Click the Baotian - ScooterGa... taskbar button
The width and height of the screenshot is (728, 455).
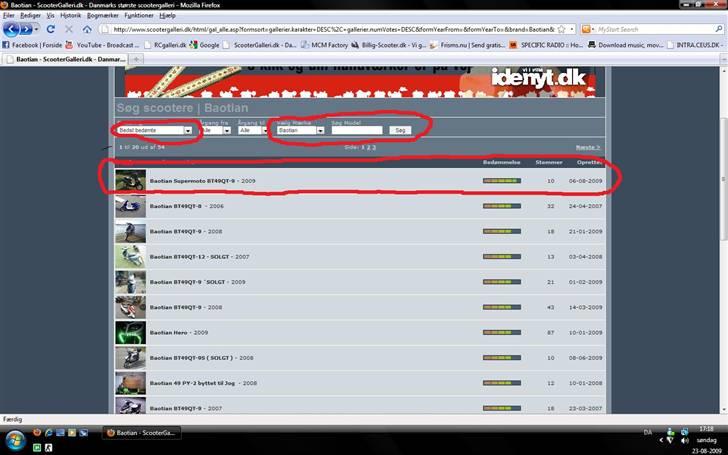[142, 433]
